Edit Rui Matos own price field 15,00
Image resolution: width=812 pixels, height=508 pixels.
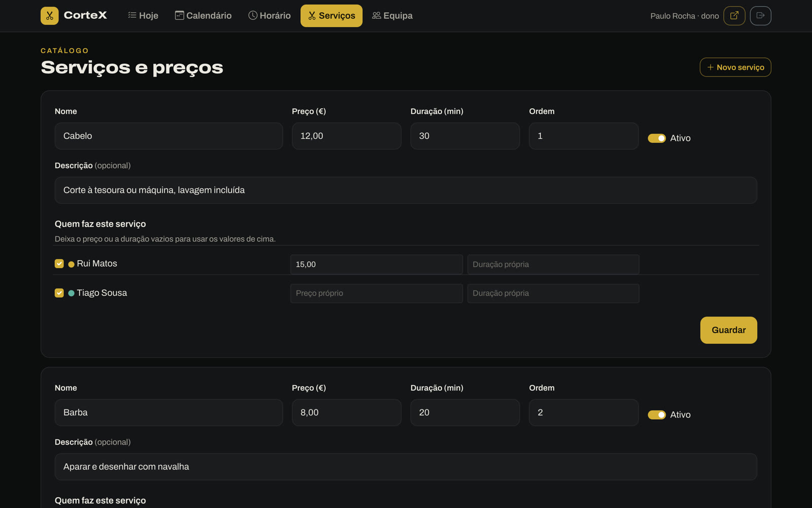[377, 264]
